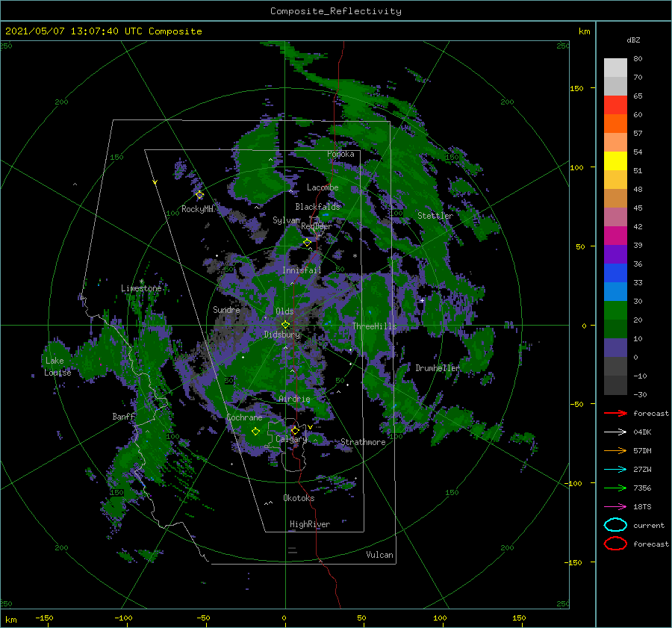Click the Innisfail city label

[302, 270]
